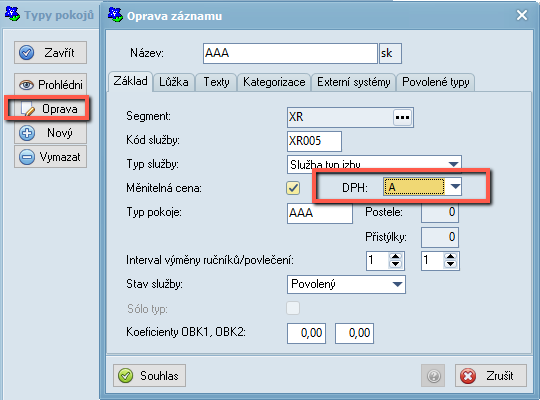The width and height of the screenshot is (540, 400).
Task: Cancel editing with Zrušit button
Action: point(491,376)
